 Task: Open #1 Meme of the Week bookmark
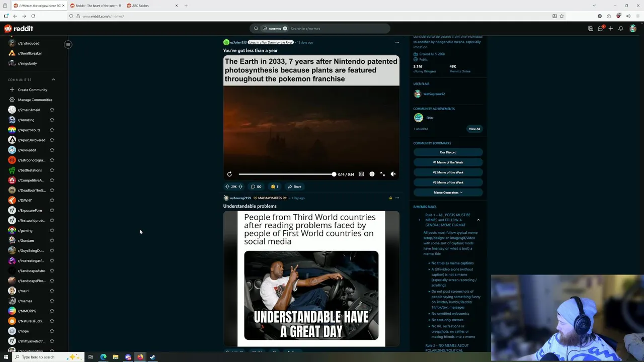[448, 162]
